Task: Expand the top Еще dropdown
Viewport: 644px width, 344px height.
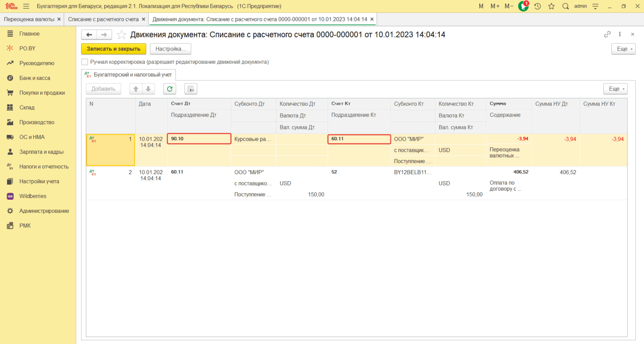Action: point(623,49)
